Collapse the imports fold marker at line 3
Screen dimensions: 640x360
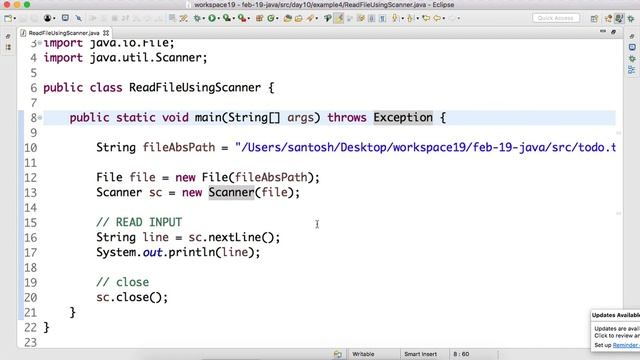coord(40,43)
